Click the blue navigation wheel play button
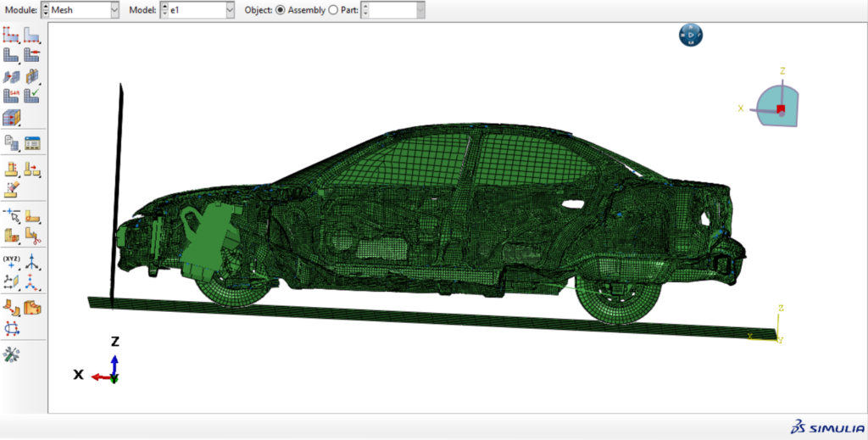 (691, 35)
